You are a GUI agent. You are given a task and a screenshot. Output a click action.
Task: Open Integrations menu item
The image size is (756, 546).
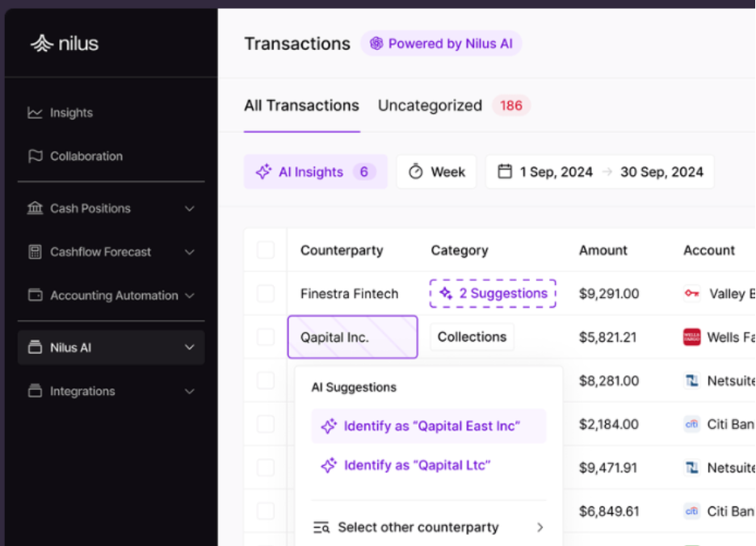pyautogui.click(x=111, y=391)
